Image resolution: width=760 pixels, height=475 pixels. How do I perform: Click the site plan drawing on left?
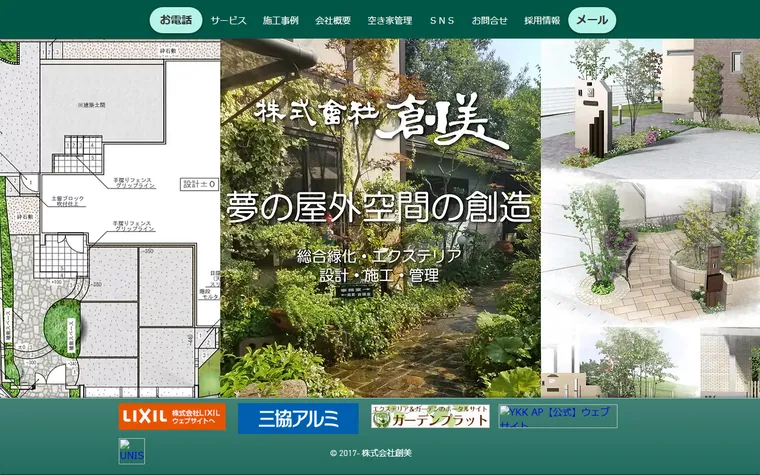point(110,218)
